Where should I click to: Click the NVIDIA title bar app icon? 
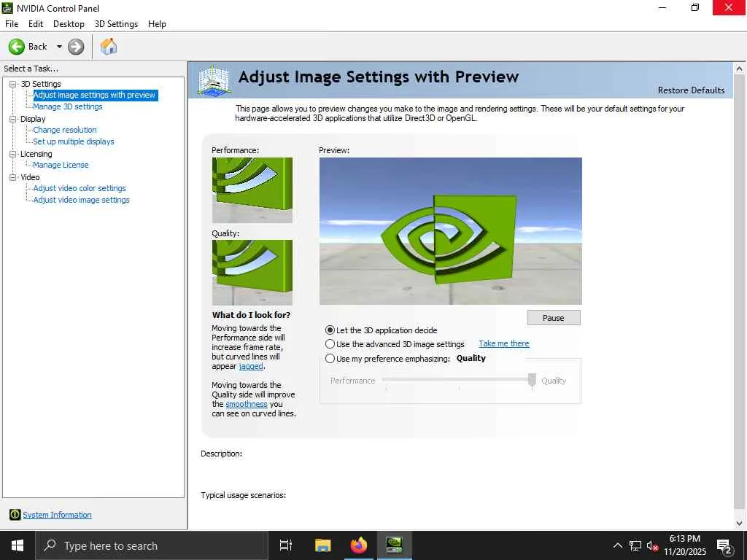coord(7,7)
